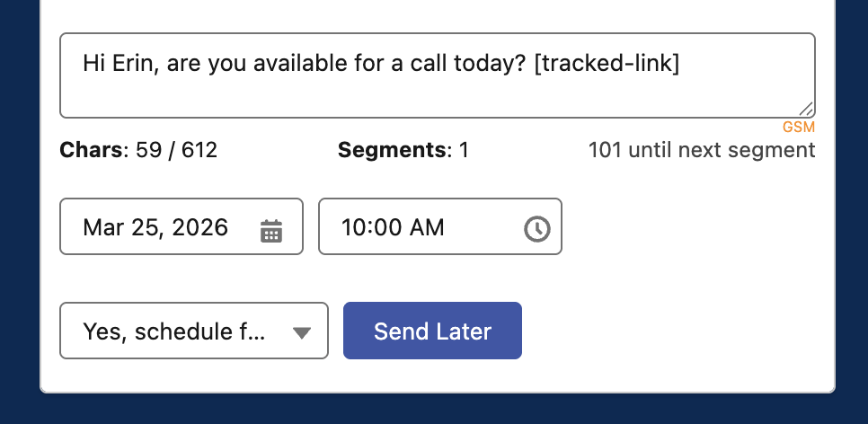Expand the schedule dropdown arrow

(302, 332)
